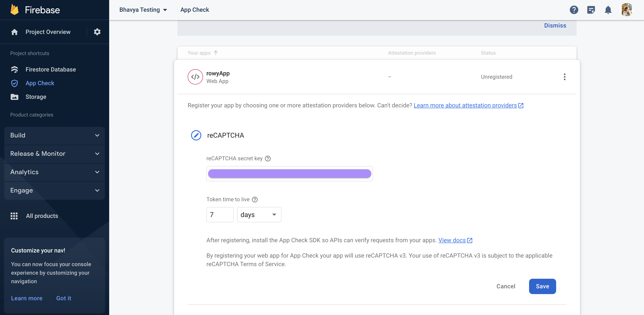Click Dismiss banner at top right
The width and height of the screenshot is (644, 315).
(x=555, y=25)
